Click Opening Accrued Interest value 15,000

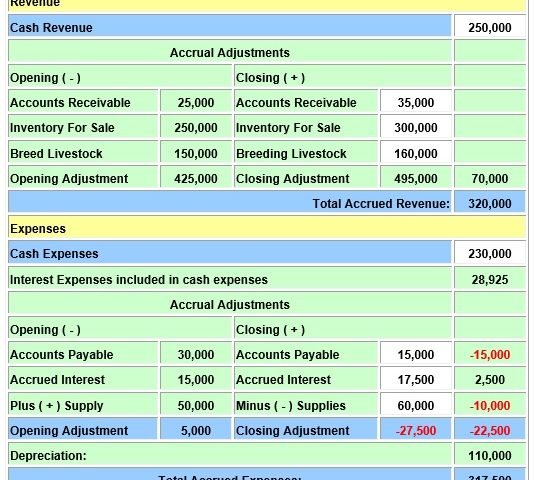[x=196, y=379]
